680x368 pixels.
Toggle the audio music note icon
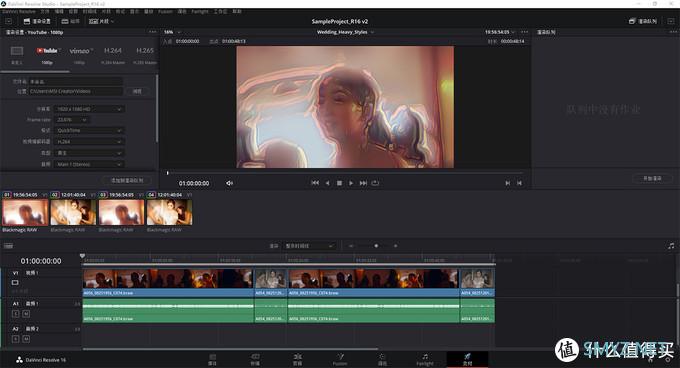(x=671, y=246)
